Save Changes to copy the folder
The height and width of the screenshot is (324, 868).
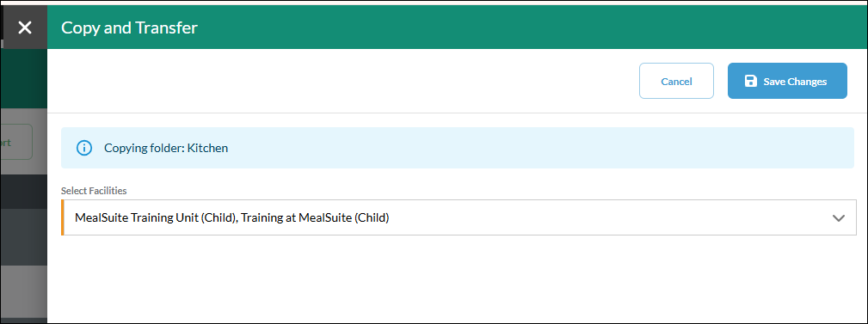[787, 82]
